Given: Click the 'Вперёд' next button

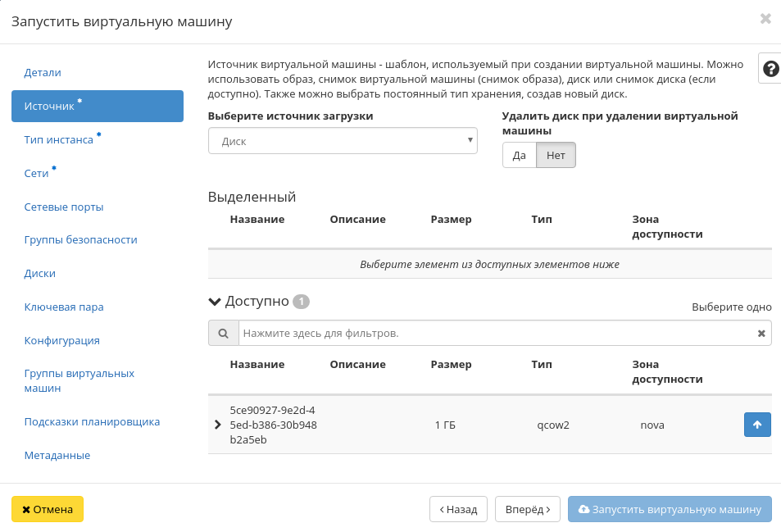Looking at the screenshot, I should point(528,509).
